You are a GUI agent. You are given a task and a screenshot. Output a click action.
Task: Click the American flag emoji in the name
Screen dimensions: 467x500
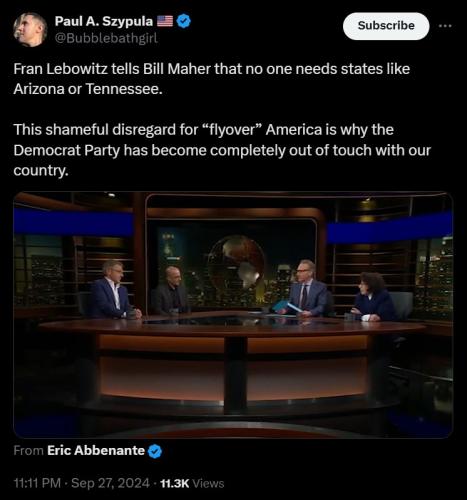[x=165, y=21]
